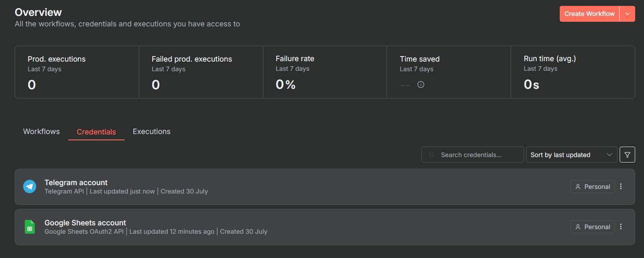Open the Google Sheets account credential
The image size is (644, 258).
(x=85, y=223)
